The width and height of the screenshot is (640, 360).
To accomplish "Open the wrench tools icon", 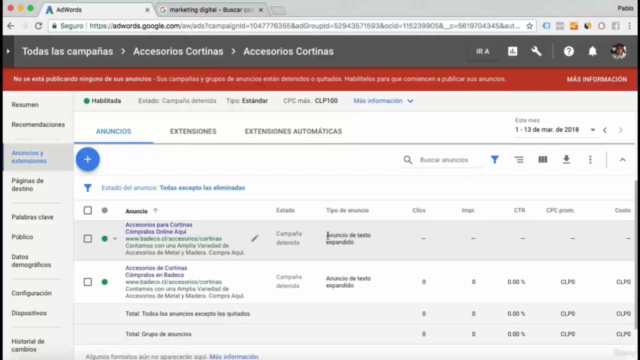I will [x=536, y=51].
